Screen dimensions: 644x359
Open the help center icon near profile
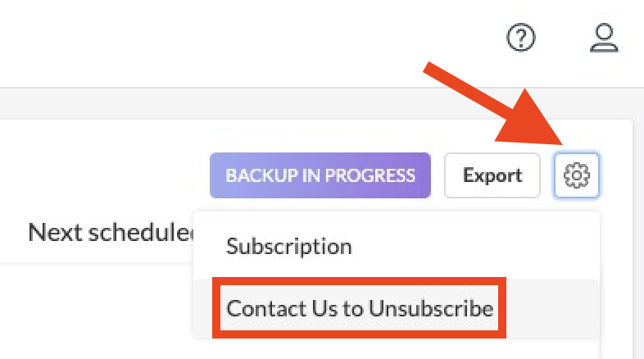[x=521, y=38]
